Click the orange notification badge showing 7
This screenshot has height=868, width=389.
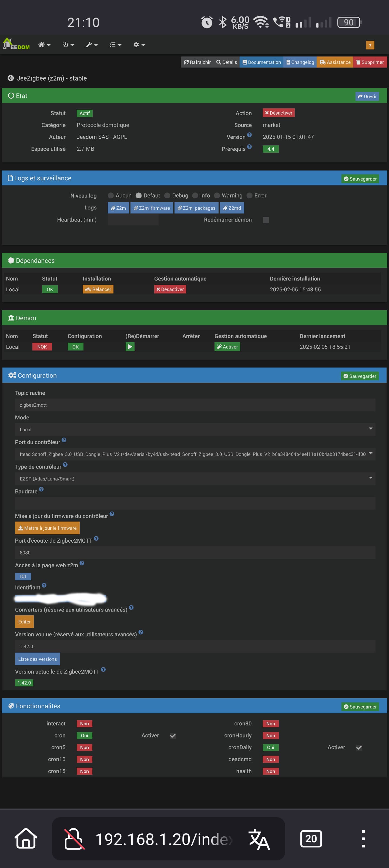coord(370,45)
